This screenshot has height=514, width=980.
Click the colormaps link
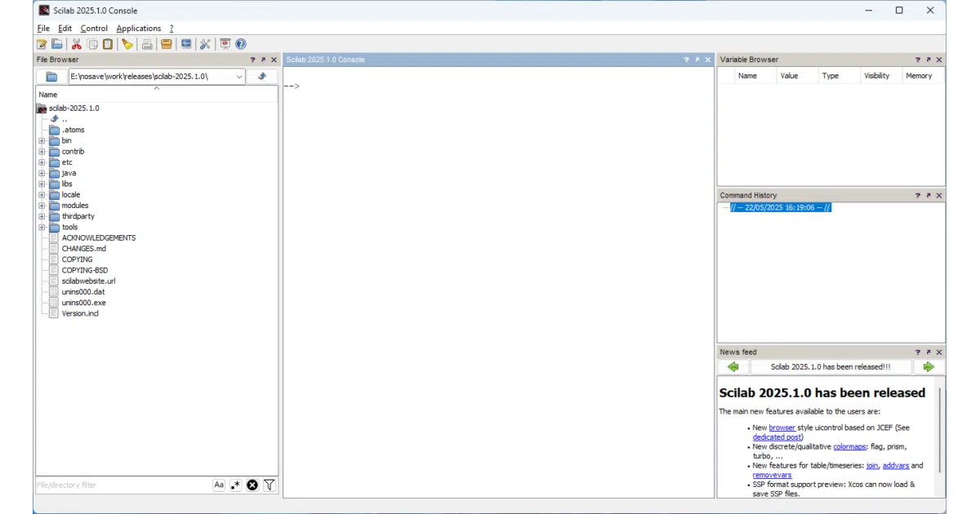click(849, 447)
